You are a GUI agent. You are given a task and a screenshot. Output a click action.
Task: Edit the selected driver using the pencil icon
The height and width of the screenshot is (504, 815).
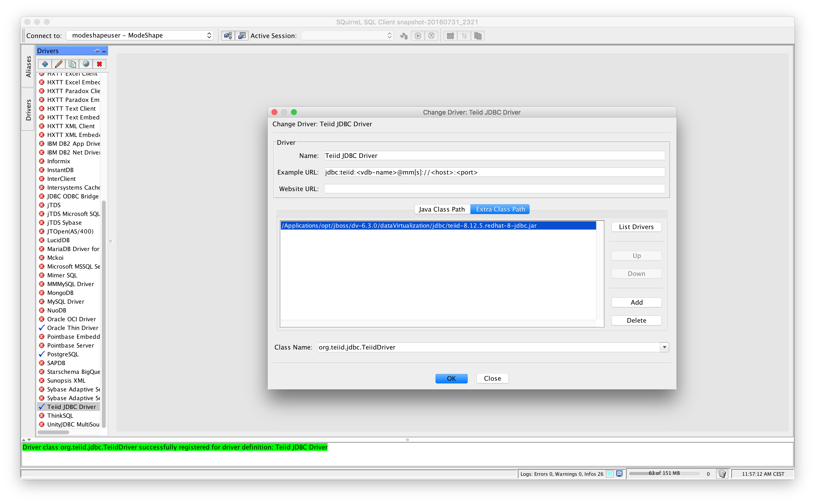pos(58,64)
